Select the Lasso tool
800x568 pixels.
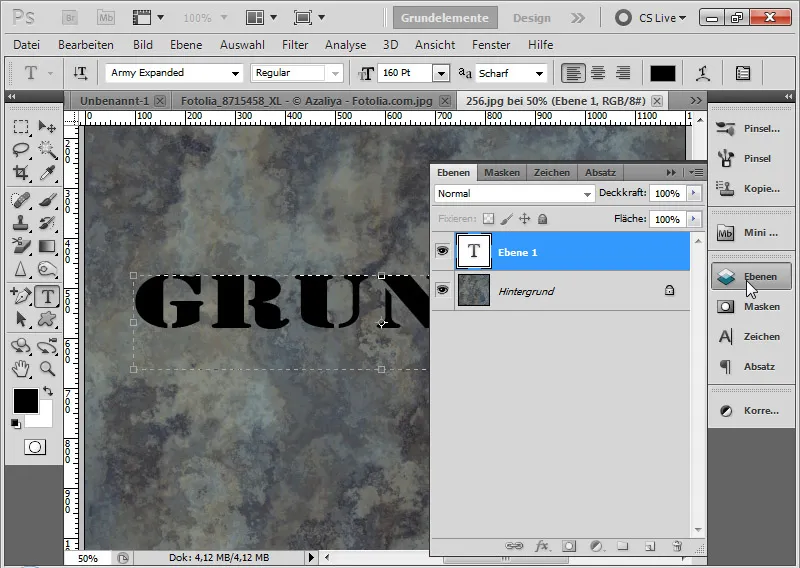tap(21, 150)
